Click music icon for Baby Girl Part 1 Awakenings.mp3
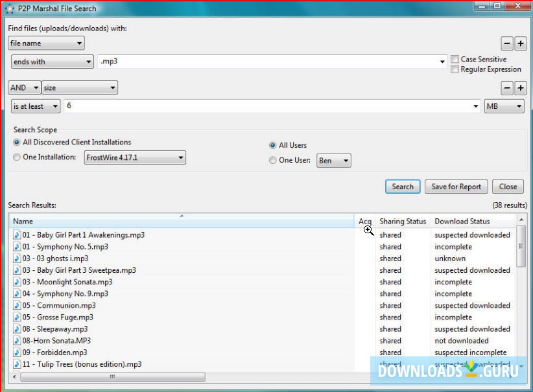533x392 pixels. click(17, 235)
